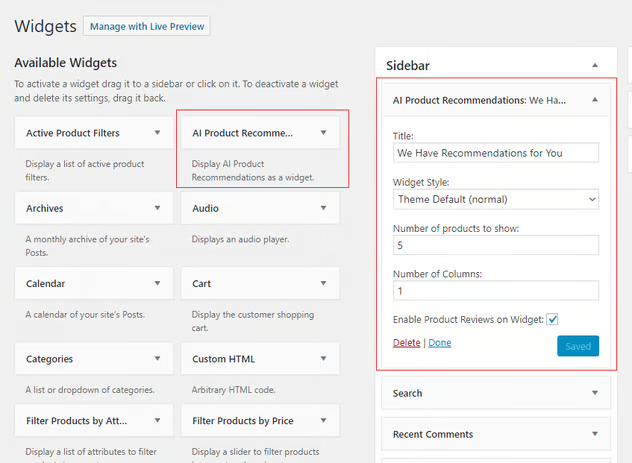Image resolution: width=632 pixels, height=463 pixels.
Task: Open the Widget Style dropdown
Action: [496, 199]
